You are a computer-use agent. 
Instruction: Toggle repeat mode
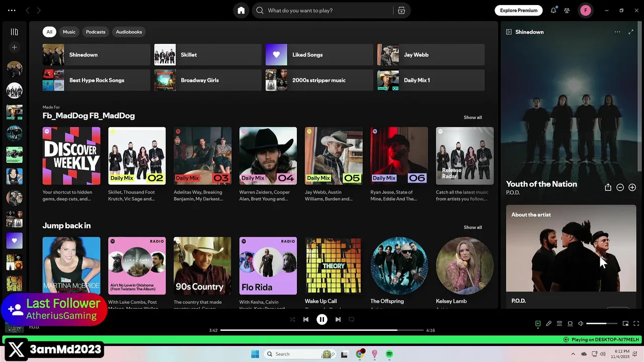click(352, 319)
